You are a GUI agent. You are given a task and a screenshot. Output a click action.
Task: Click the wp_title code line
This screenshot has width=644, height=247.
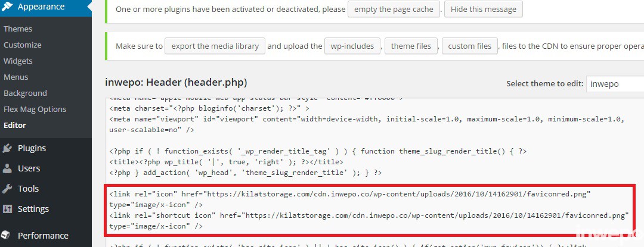(227, 162)
